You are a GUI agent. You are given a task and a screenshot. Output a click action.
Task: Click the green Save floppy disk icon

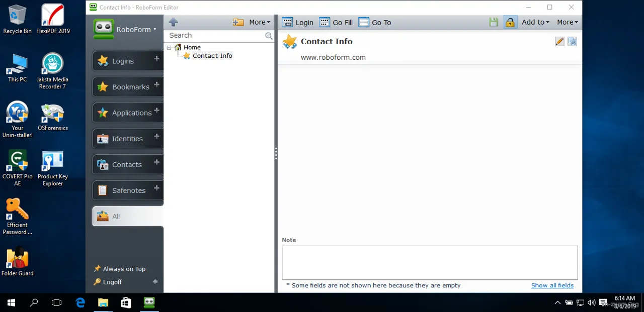pos(494,22)
